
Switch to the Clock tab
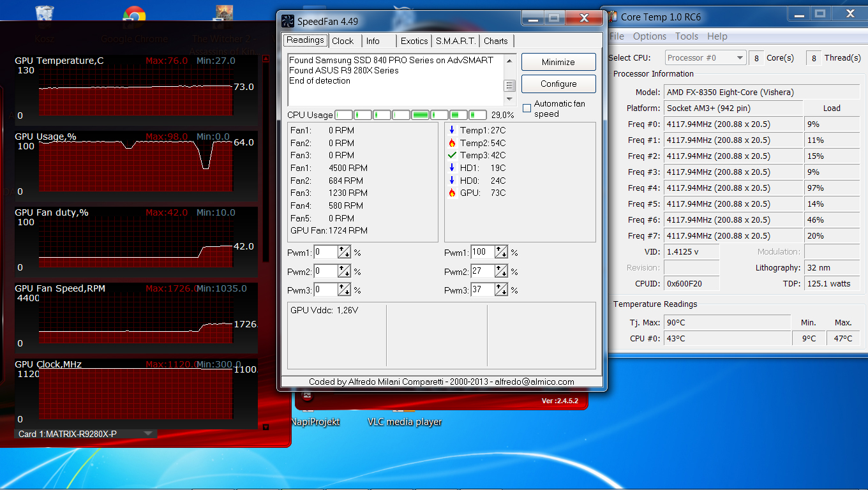coord(343,41)
